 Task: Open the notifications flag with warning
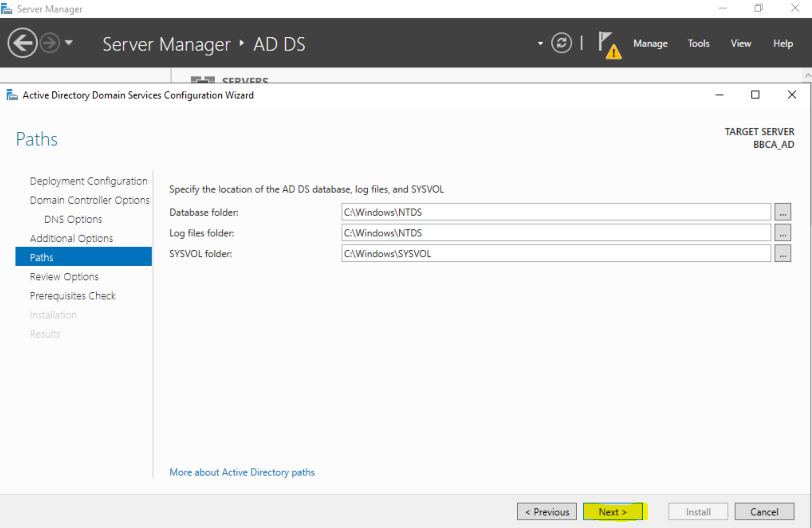610,45
